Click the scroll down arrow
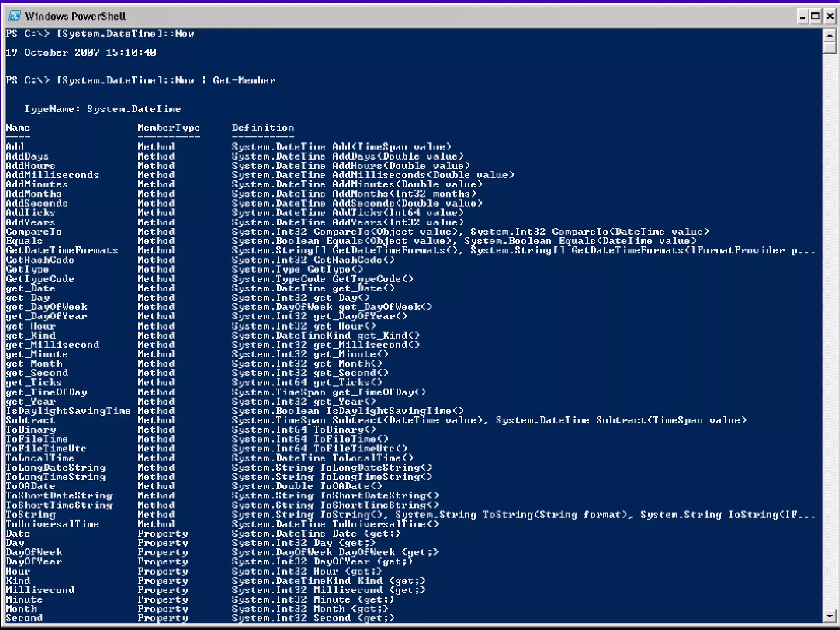 point(829,616)
